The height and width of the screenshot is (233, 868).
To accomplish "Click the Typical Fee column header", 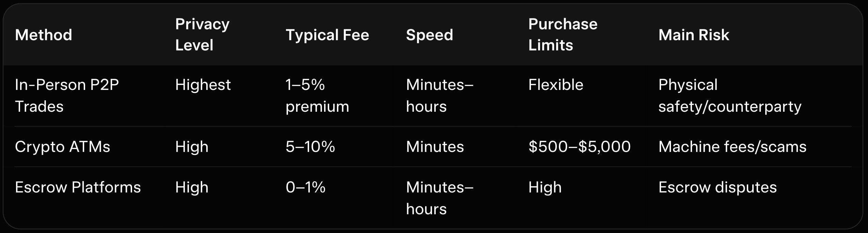I will click(327, 35).
